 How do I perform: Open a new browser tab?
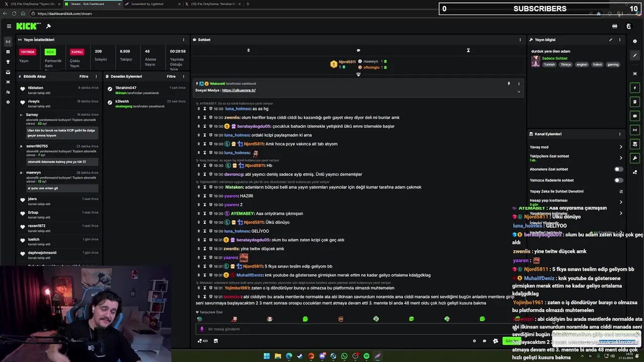point(248,4)
